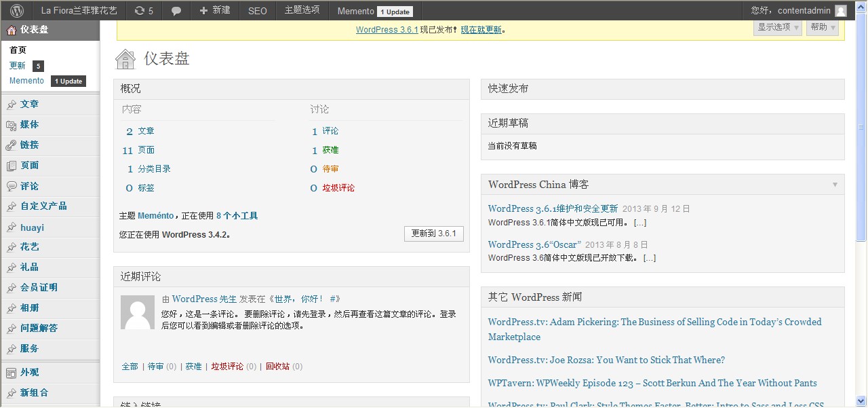
Task: Click the pushpin icon beside 花艺
Action: tap(11, 247)
